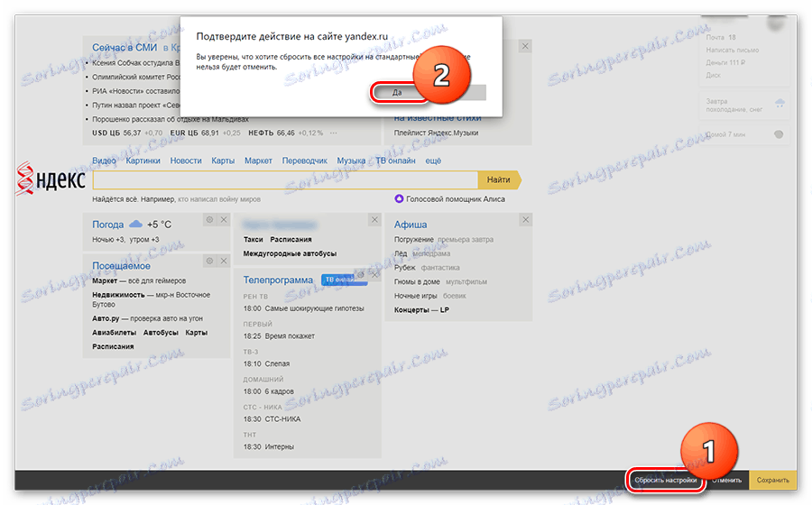Image resolution: width=812 pixels, height=505 pixels.
Task: Open 18:30 СТС-НИКА listing
Action: pyautogui.click(x=272, y=418)
